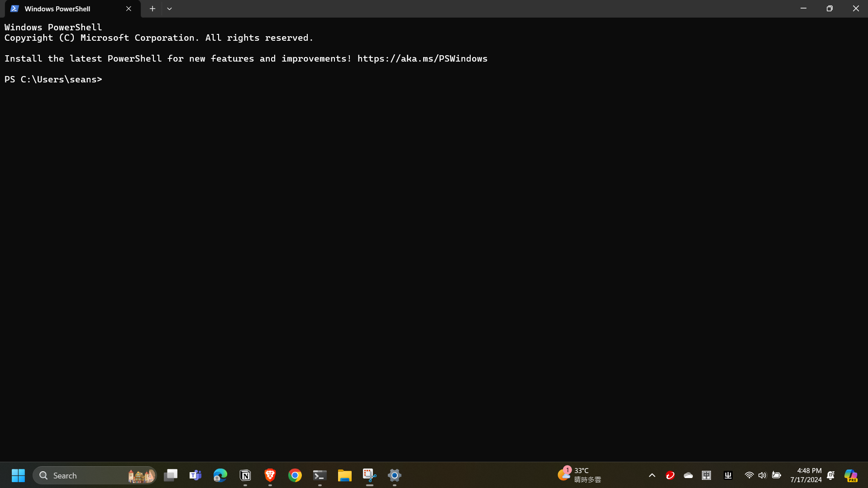868x488 pixels.
Task: Open the 33°C weather widget
Action: click(580, 475)
